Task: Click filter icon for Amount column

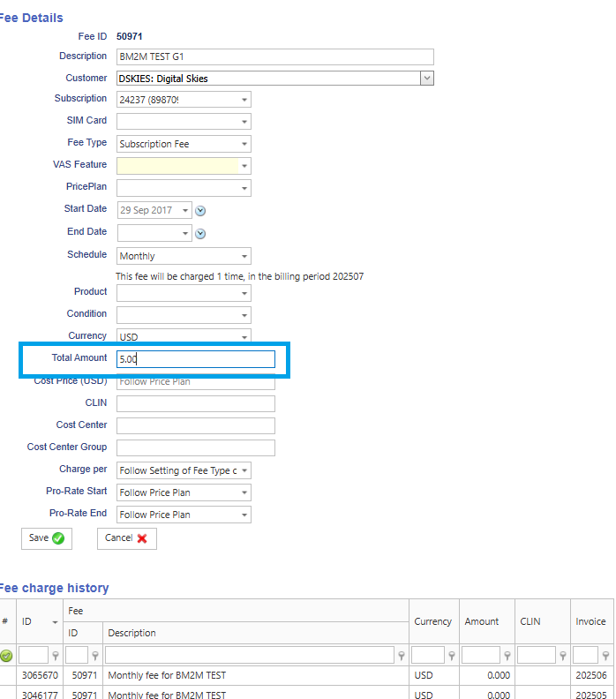Action: click(x=507, y=656)
